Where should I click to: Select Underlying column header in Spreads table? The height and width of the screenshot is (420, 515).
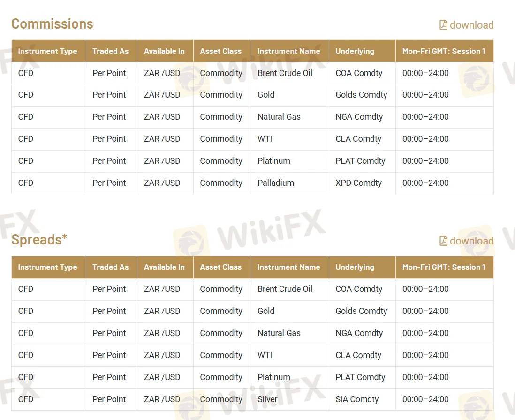[x=355, y=267]
